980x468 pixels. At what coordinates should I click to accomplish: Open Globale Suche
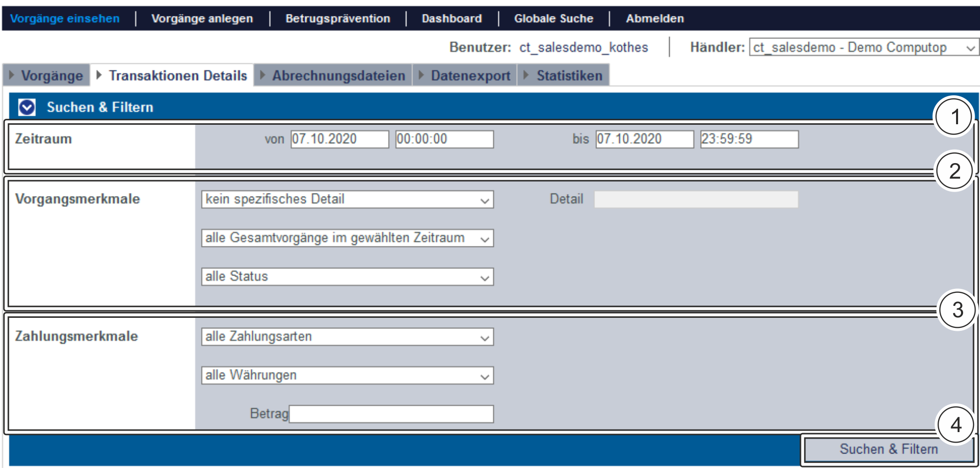[x=554, y=18]
